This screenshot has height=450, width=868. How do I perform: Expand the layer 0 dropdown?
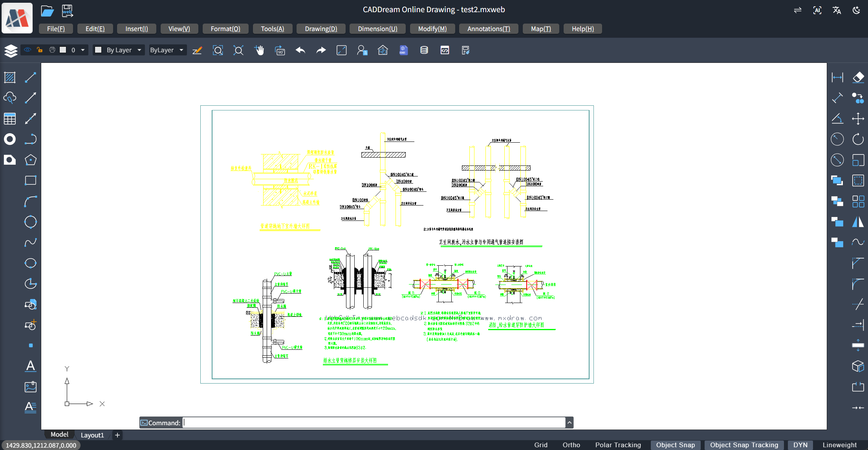coord(83,50)
